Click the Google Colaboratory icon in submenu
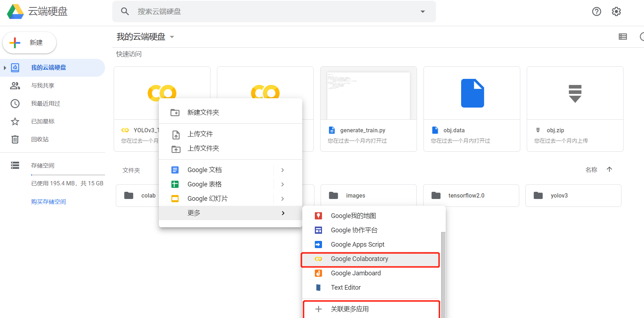 tap(318, 259)
